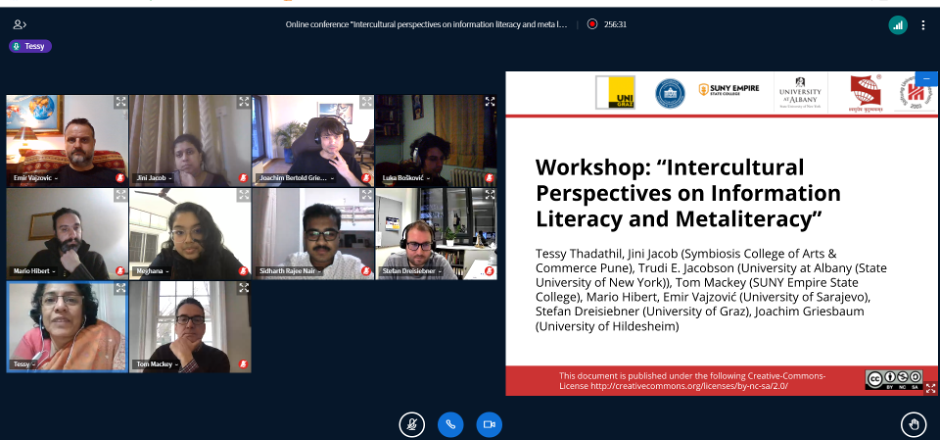
Task: Select Stefan Dreisiebner's video tile
Action: [436, 232]
